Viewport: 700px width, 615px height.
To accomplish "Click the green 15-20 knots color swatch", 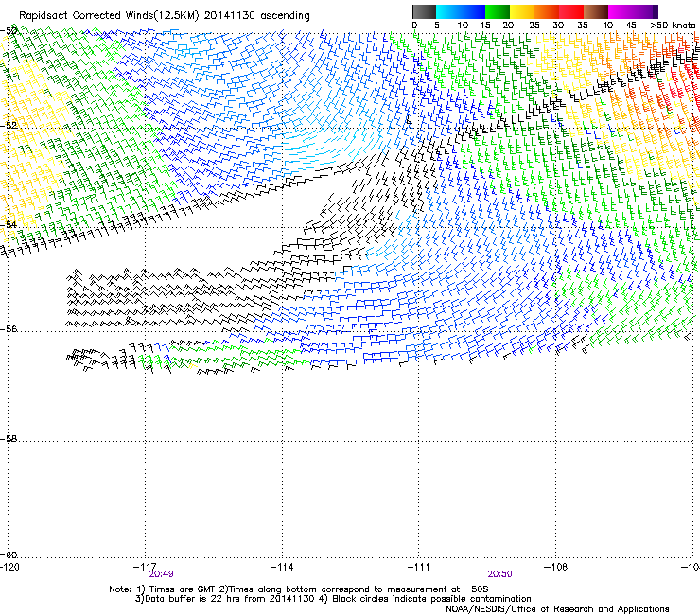I will (498, 11).
